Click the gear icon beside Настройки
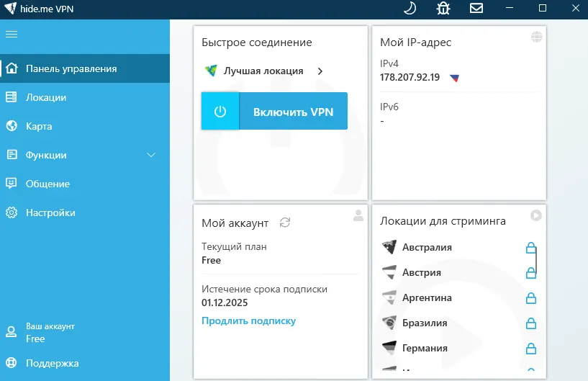Viewport: 588px width, 381px height. click(x=12, y=212)
